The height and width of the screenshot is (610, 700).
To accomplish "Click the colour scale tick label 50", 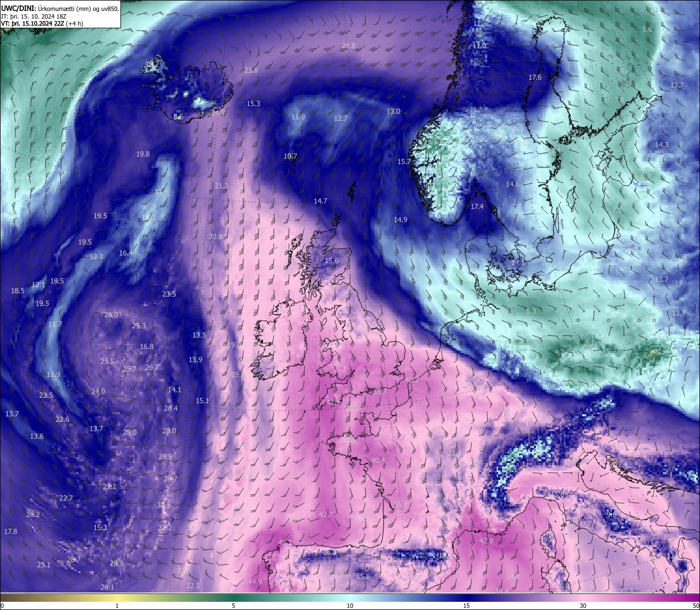I will pos(696,606).
